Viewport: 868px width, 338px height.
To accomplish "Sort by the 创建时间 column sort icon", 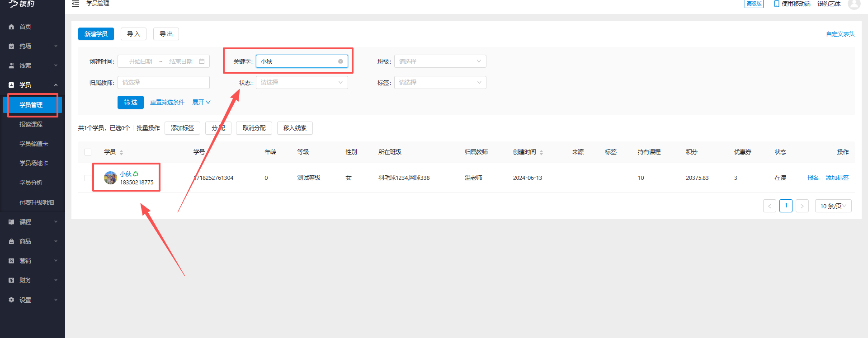I will 541,152.
